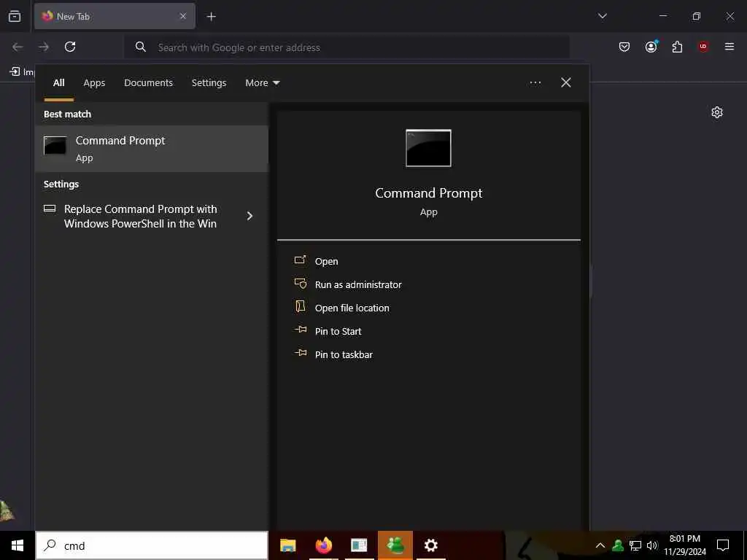Select the All search filter tab
The width and height of the screenshot is (747, 560).
(x=58, y=83)
